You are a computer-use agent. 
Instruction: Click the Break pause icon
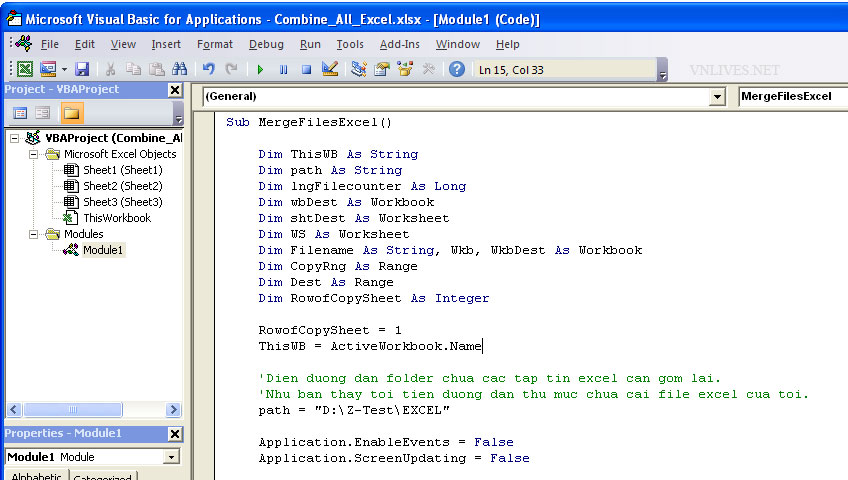[x=283, y=69]
